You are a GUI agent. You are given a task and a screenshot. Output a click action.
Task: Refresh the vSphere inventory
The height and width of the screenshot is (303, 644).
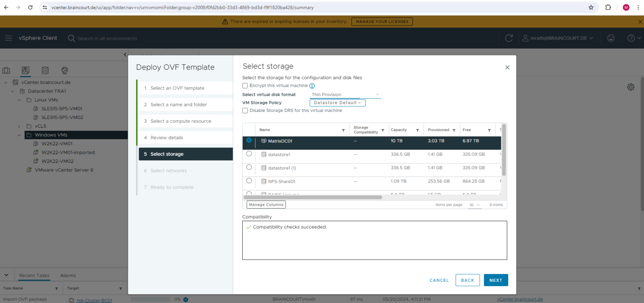pyautogui.click(x=509, y=38)
